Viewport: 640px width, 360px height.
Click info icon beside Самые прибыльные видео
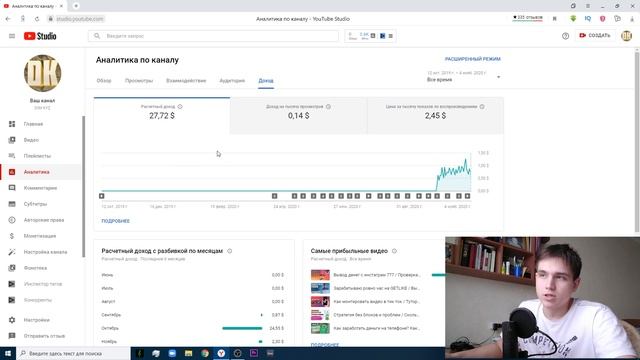pos(394,251)
